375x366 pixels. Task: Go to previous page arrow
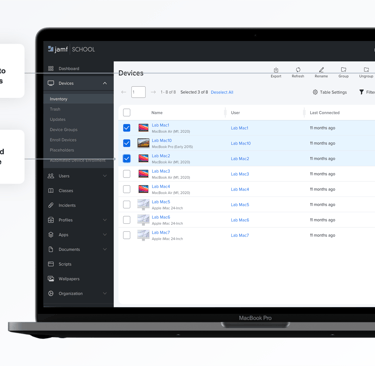pyautogui.click(x=124, y=92)
